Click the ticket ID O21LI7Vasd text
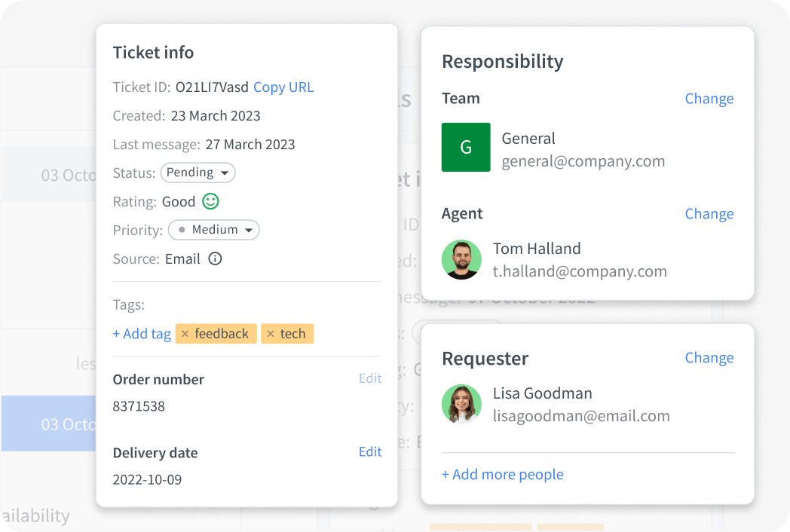The image size is (790, 532). click(212, 87)
